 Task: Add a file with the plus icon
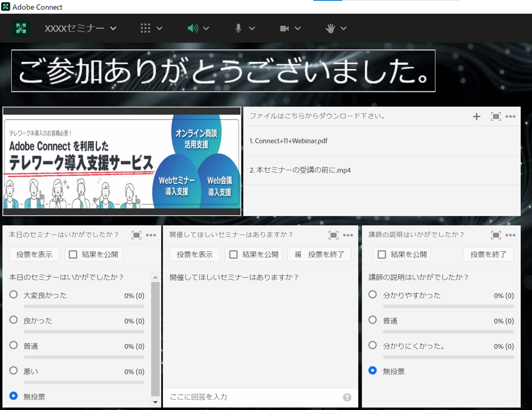(x=476, y=117)
